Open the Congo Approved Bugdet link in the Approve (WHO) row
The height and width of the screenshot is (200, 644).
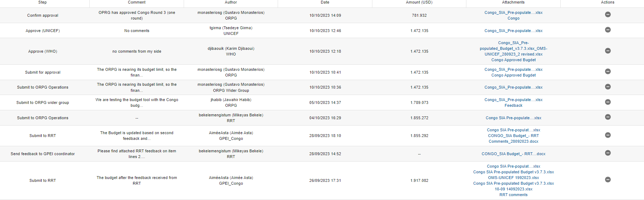[513, 60]
